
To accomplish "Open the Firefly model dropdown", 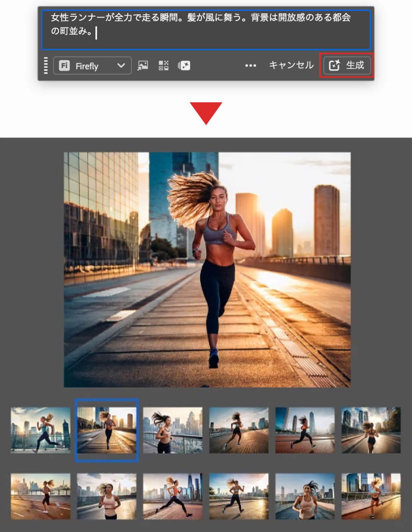I will [x=92, y=66].
